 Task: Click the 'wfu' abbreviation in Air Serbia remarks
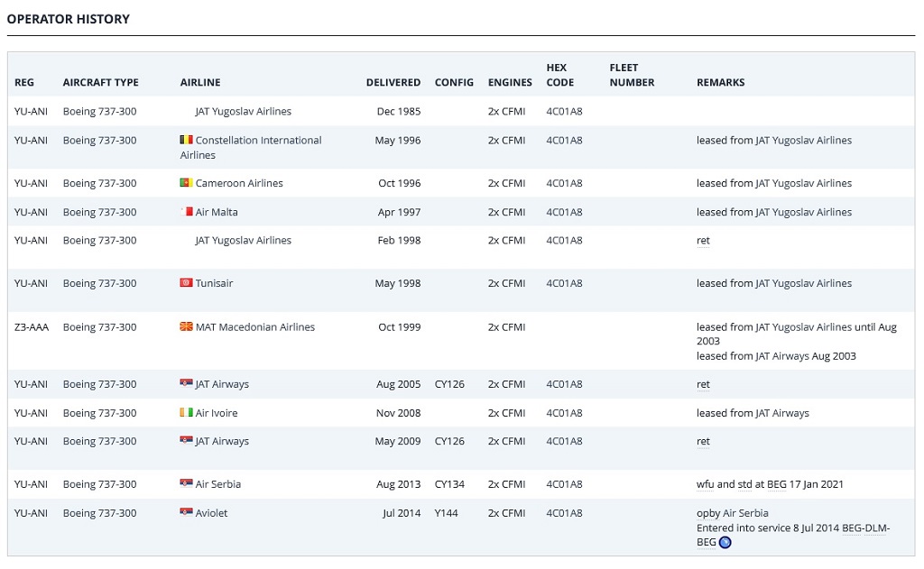point(706,484)
